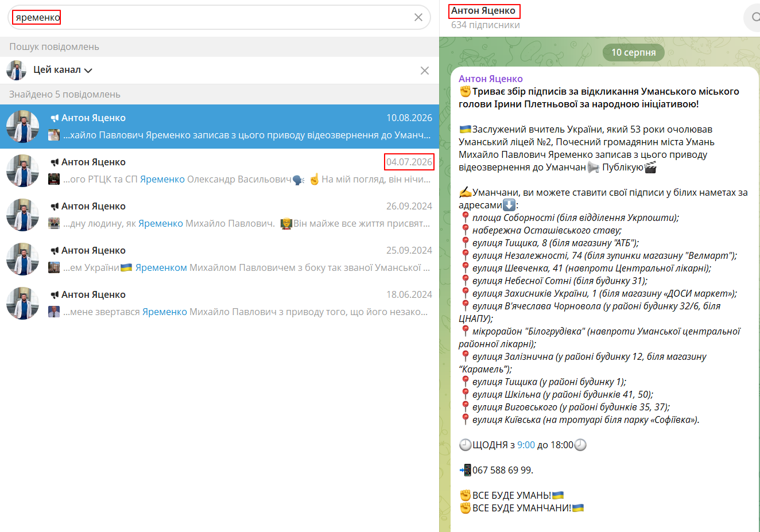The width and height of the screenshot is (760, 532).
Task: Open the search result dated 10.08.2026
Action: tap(219, 126)
